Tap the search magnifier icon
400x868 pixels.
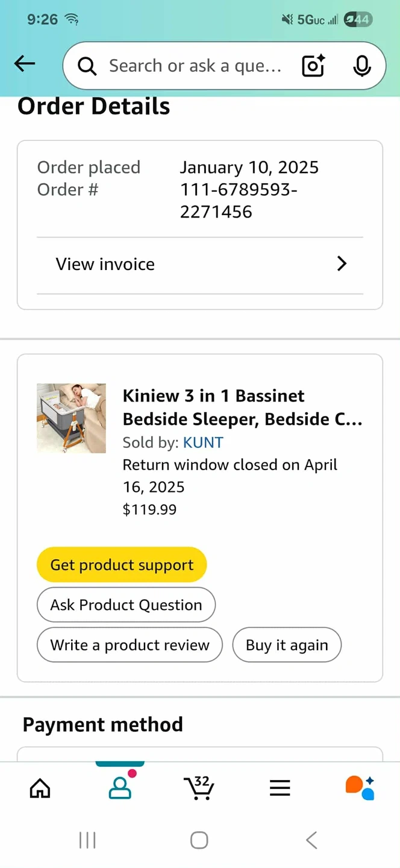87,66
